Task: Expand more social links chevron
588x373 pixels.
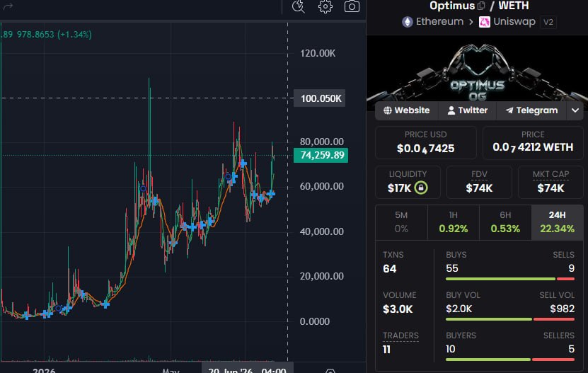Action: [x=575, y=110]
